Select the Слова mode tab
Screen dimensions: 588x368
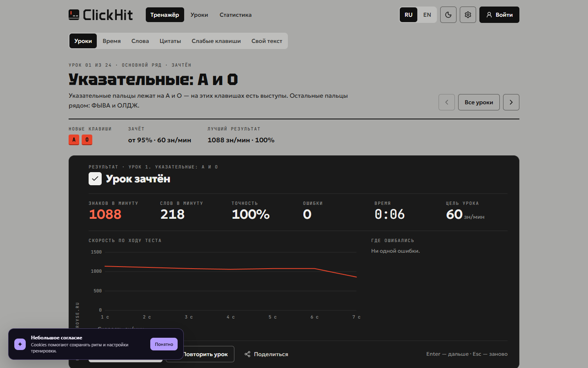coord(140,41)
